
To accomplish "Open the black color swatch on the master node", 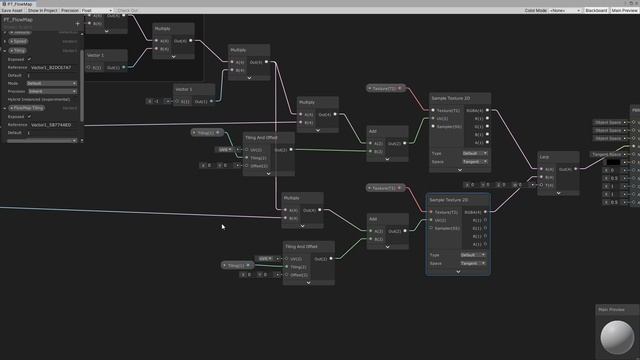I will point(613,162).
